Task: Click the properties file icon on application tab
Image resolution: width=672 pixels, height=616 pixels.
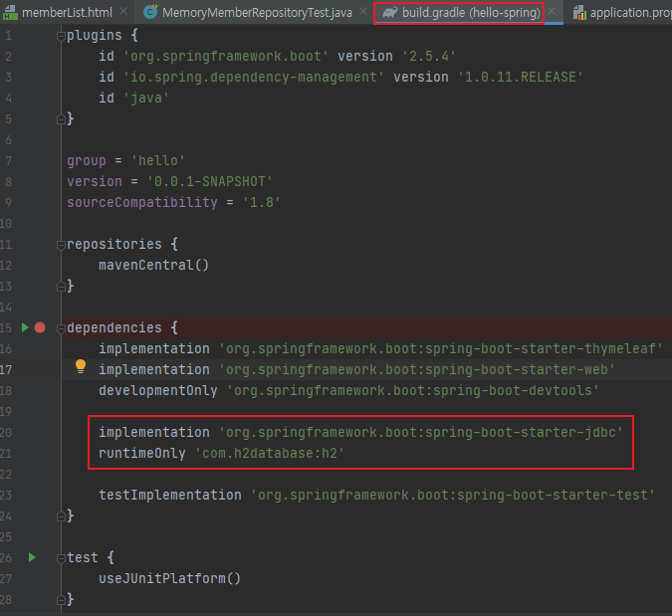Action: (579, 12)
